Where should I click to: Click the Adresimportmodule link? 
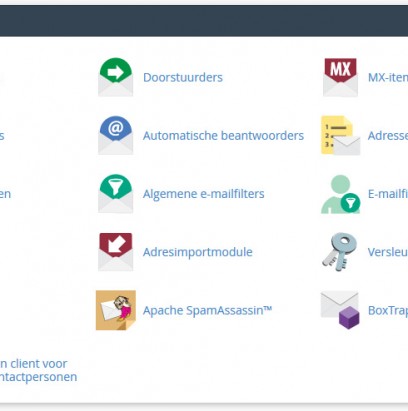click(x=198, y=252)
